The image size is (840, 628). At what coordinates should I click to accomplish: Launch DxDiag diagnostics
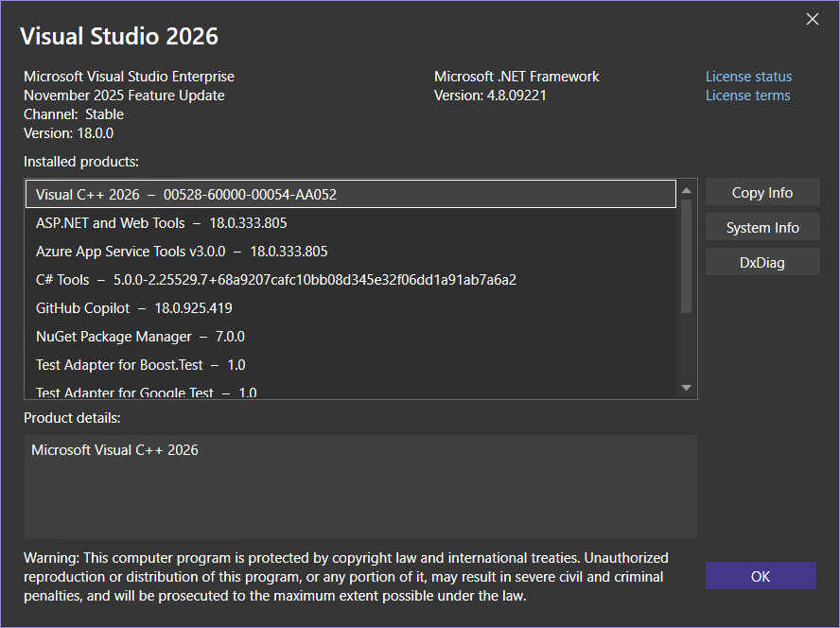coord(762,262)
